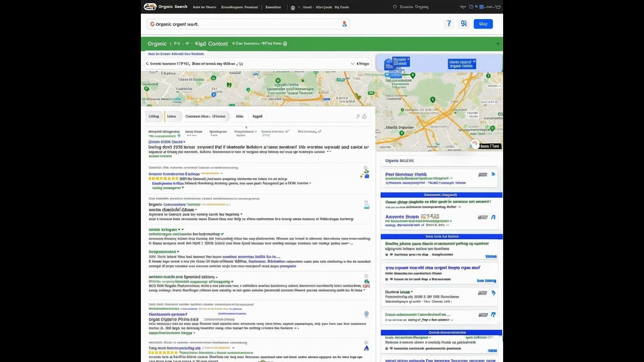Open the 'Chiogo' dropdown in filter bar
The image size is (644, 362).
point(360,63)
